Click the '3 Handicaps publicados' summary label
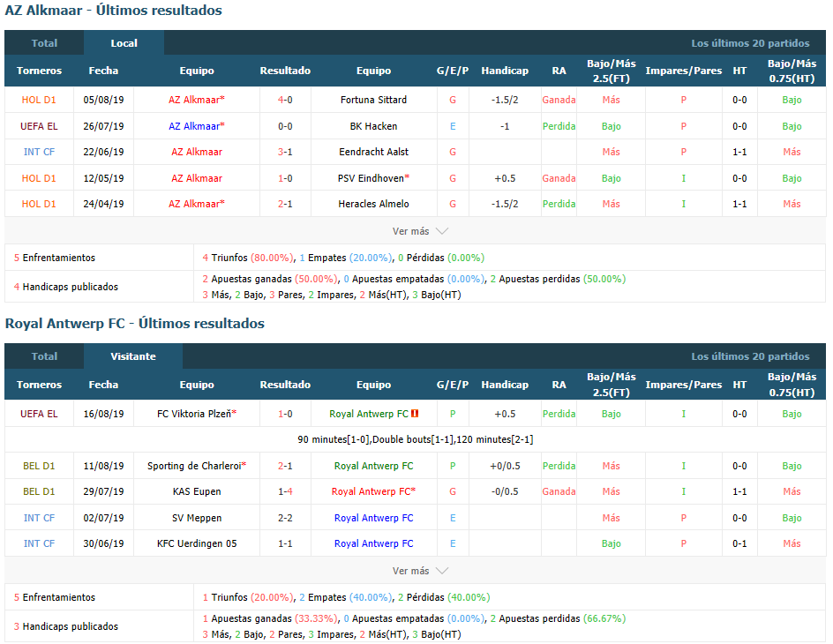Image resolution: width=833 pixels, height=644 pixels. click(x=66, y=626)
